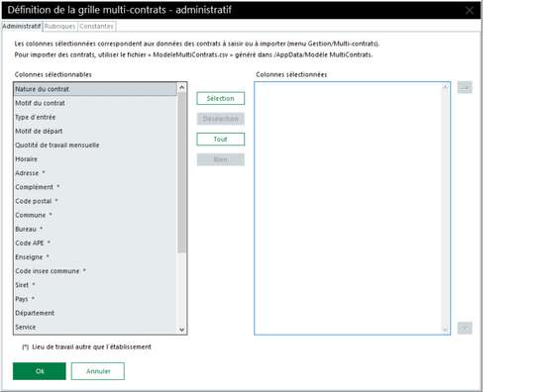This screenshot has height=392, width=538.
Task: Click the move-up arrow icon beside selected columns
Action: [x=465, y=87]
